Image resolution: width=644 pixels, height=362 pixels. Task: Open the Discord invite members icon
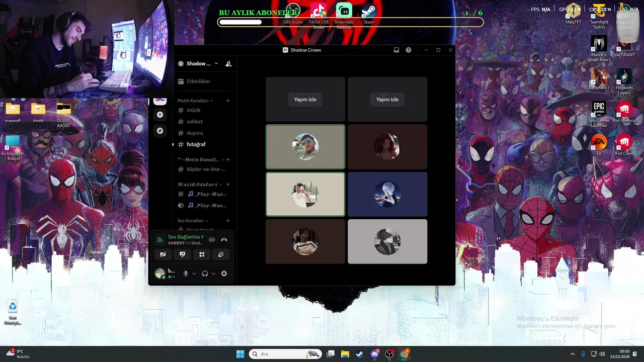[x=228, y=64]
